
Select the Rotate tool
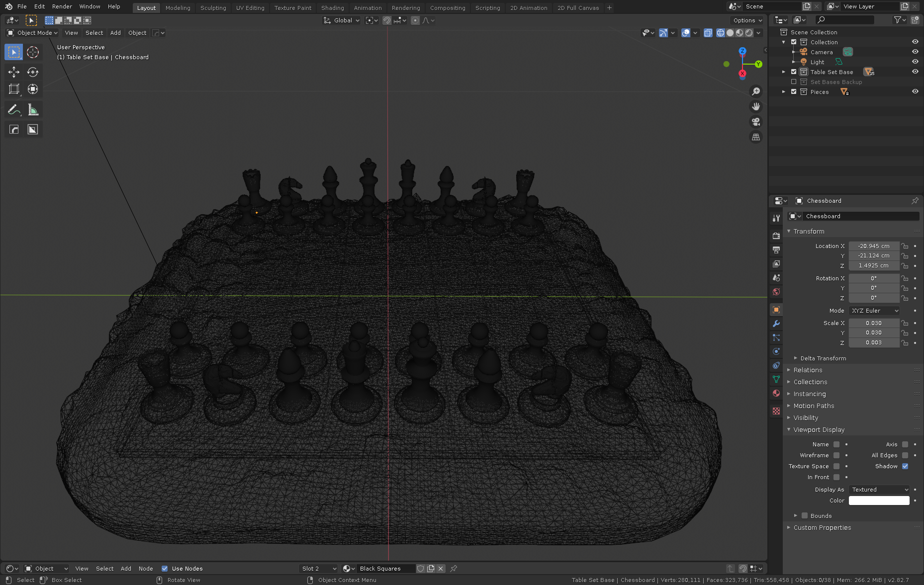coord(33,72)
